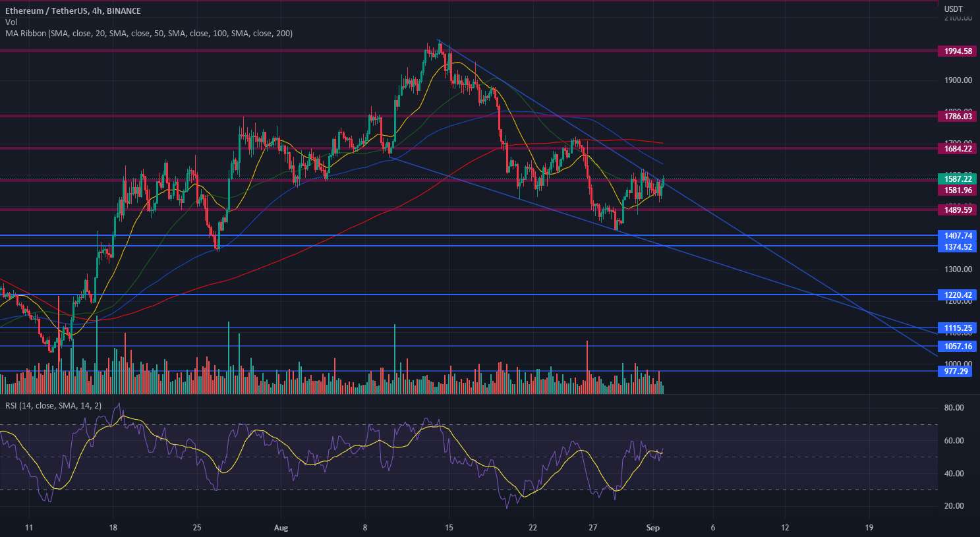This screenshot has height=537, width=980.
Task: Click the 1900.00 price axis value
Action: (x=958, y=80)
